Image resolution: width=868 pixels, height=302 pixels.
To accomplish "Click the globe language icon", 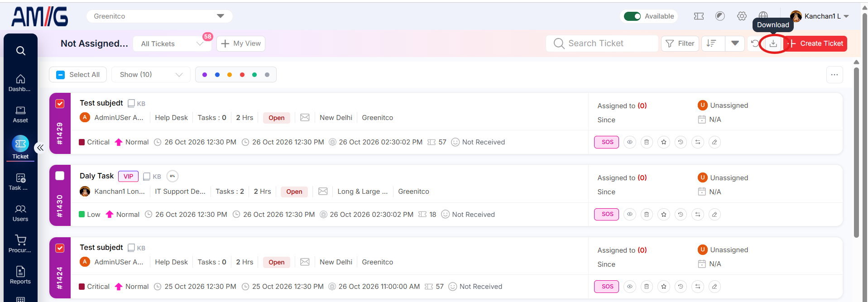I will click(763, 16).
